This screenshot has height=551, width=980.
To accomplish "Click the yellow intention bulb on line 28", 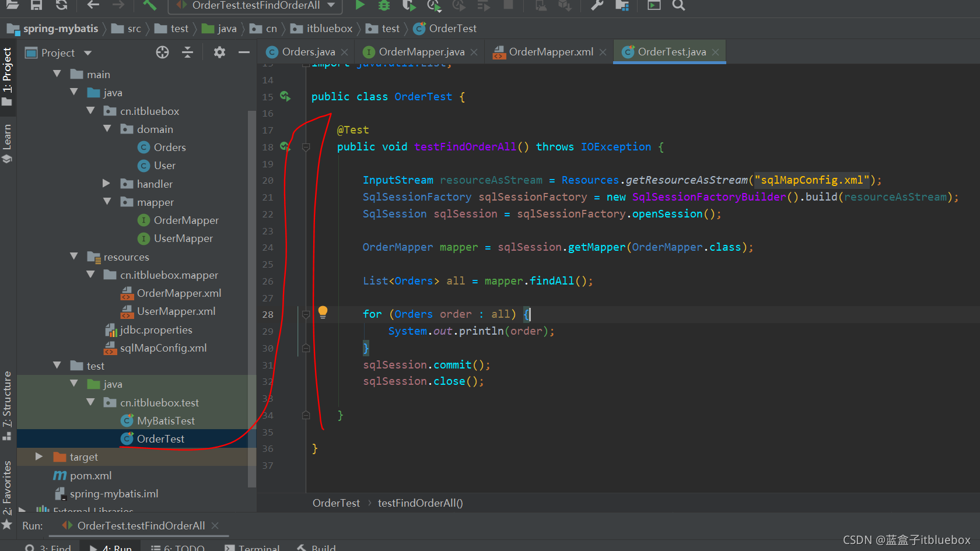I will pyautogui.click(x=323, y=313).
